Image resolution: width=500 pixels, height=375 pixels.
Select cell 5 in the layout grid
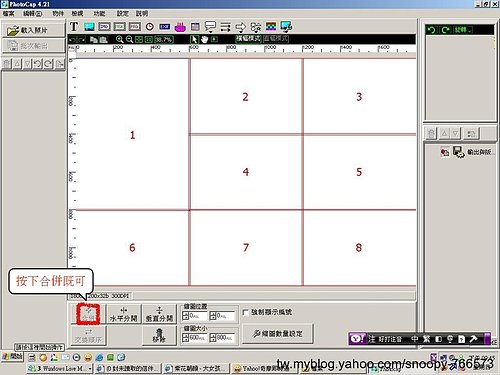coord(359,172)
